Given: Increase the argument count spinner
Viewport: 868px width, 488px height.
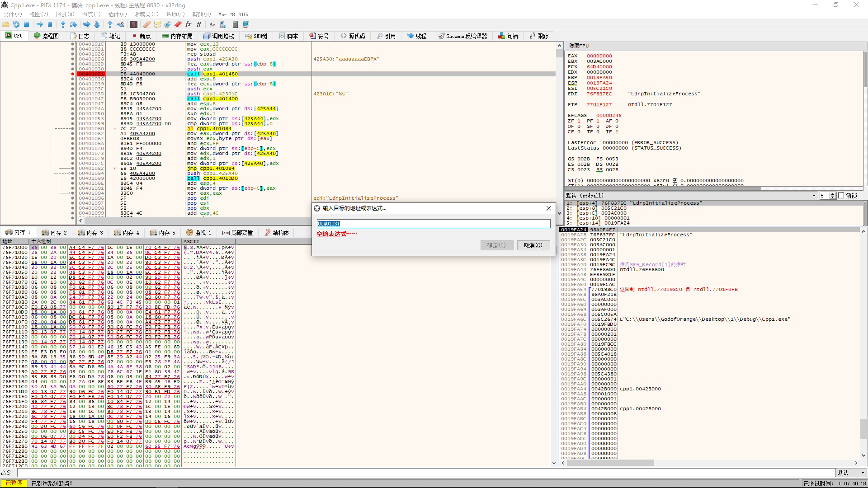Looking at the screenshot, I should pos(833,194).
